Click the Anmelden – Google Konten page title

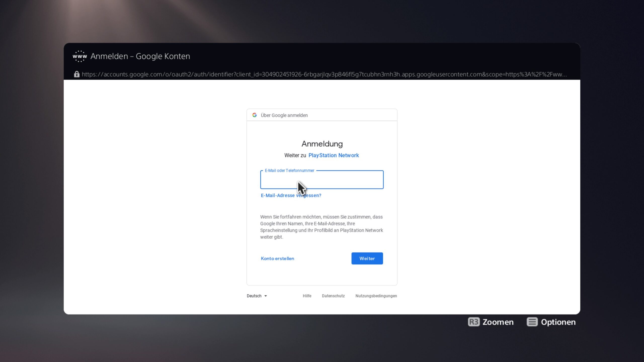point(140,56)
